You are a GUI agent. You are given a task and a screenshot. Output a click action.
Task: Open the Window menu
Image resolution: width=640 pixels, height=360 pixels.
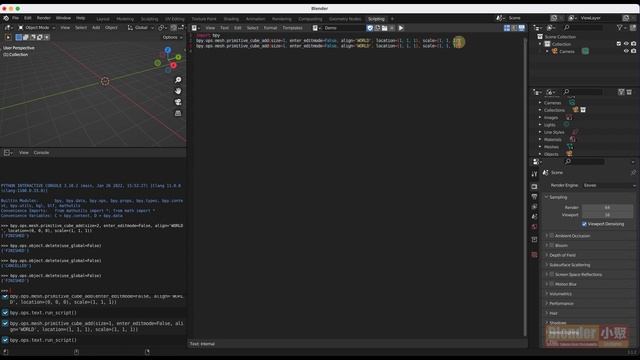coord(63,18)
